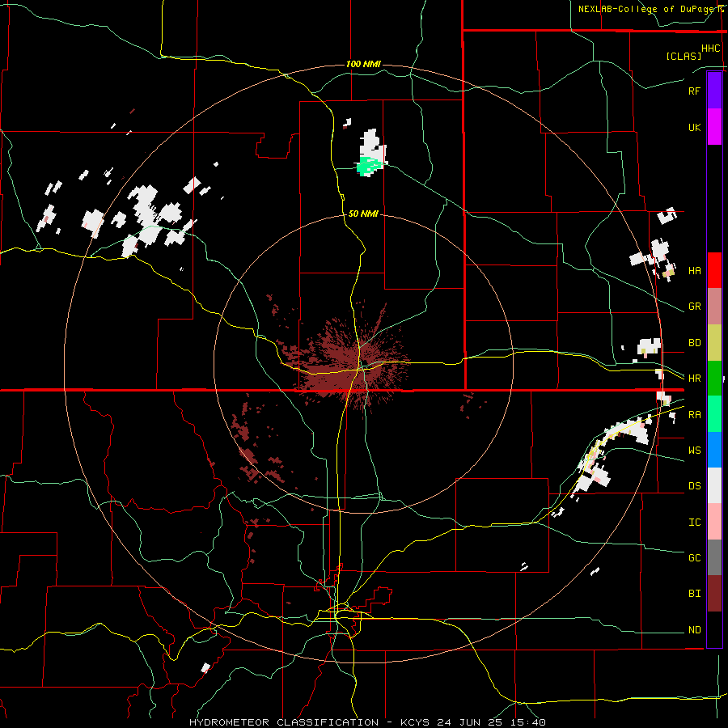This screenshot has height=728, width=728.
Task: Click the WS legend label
Action: pos(694,451)
